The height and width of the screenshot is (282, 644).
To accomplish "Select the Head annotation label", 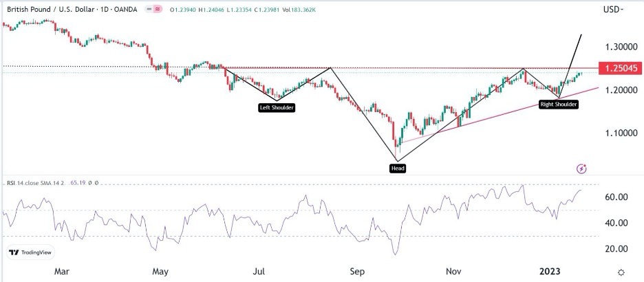I will tap(398, 168).
